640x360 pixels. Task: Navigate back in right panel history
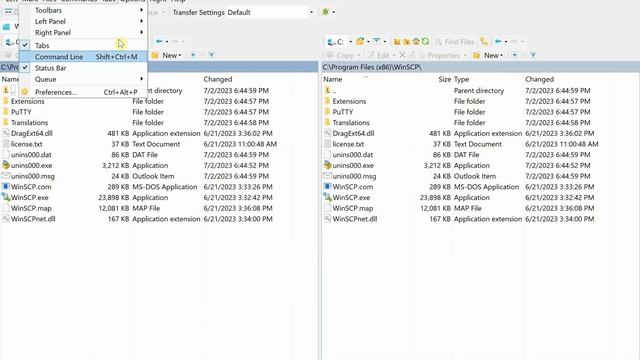click(498, 42)
